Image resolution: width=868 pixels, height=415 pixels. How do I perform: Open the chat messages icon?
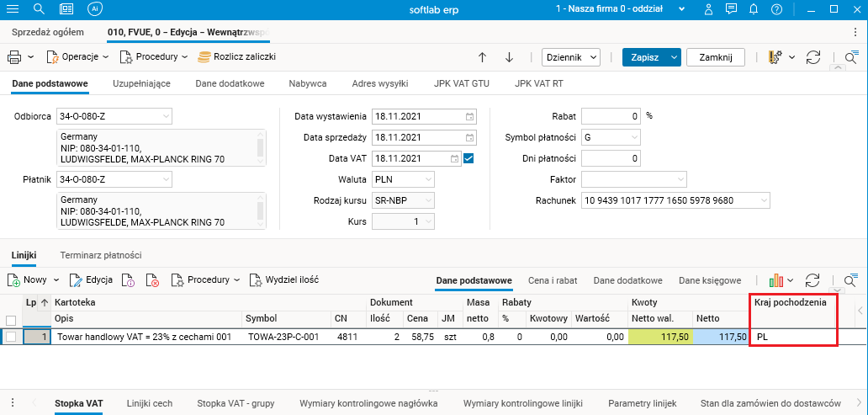coord(731,9)
